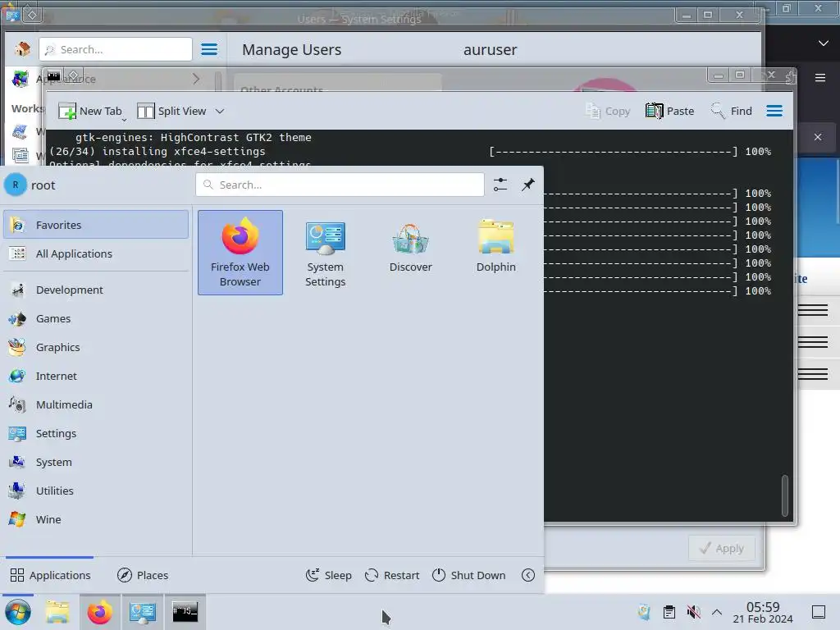This screenshot has height=630, width=840.
Task: Open clipboard tray icon
Action: click(669, 612)
